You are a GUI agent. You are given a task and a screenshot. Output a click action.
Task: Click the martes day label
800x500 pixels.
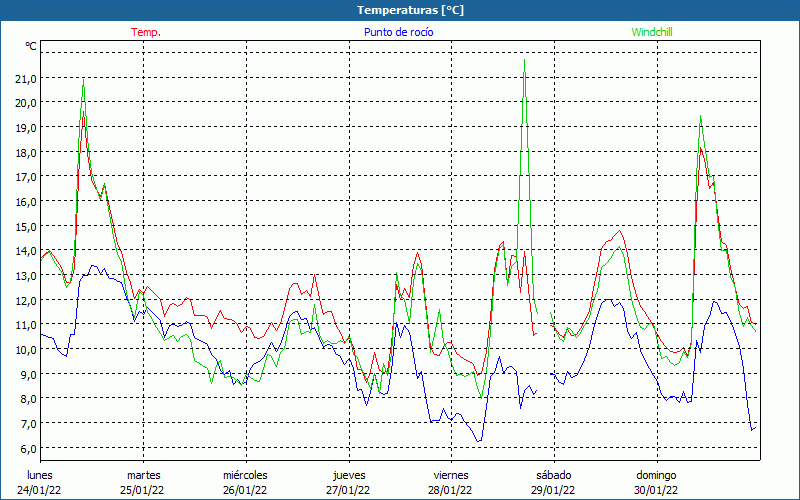click(x=144, y=475)
